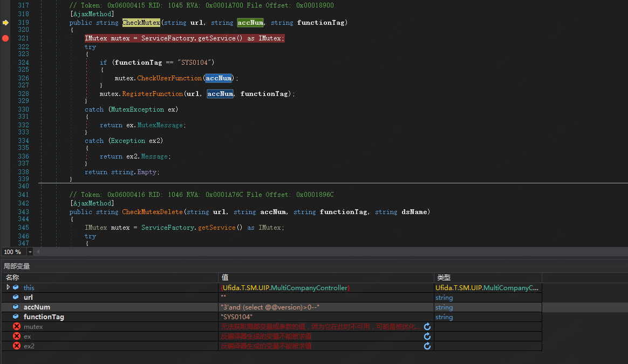This screenshot has height=364, width=628.
Task: Click the red breakpoint dot on line 321
Action: pyautogui.click(x=5, y=38)
